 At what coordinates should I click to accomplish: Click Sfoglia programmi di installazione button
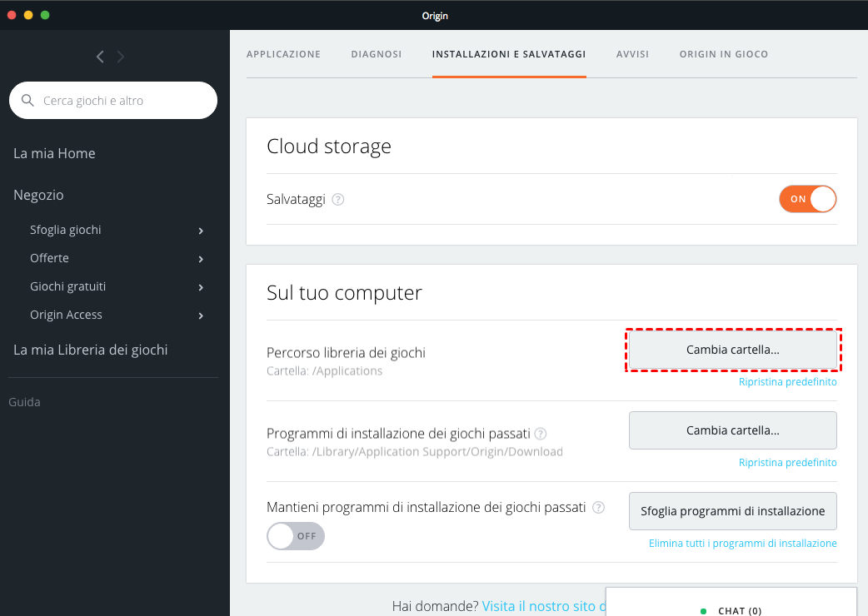point(732,511)
